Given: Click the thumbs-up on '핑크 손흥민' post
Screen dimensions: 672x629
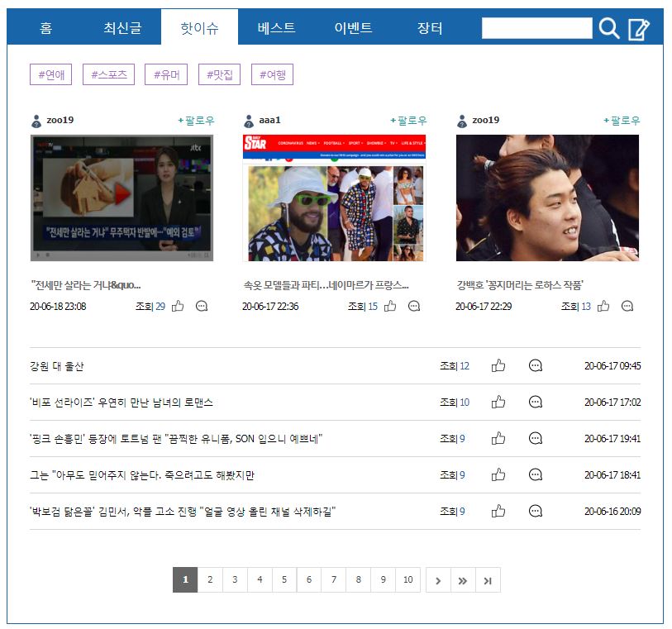Looking at the screenshot, I should click(498, 439).
